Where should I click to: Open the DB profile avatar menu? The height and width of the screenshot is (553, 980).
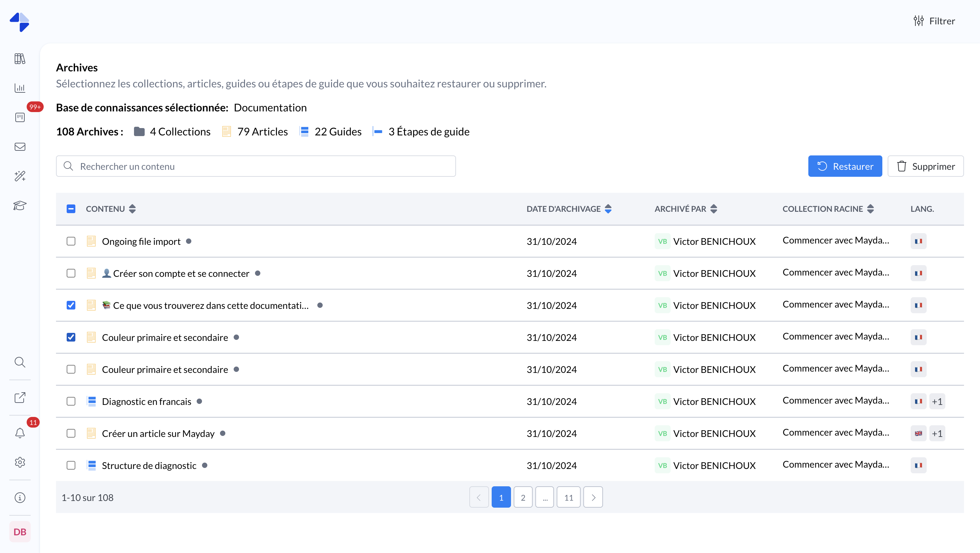tap(20, 532)
